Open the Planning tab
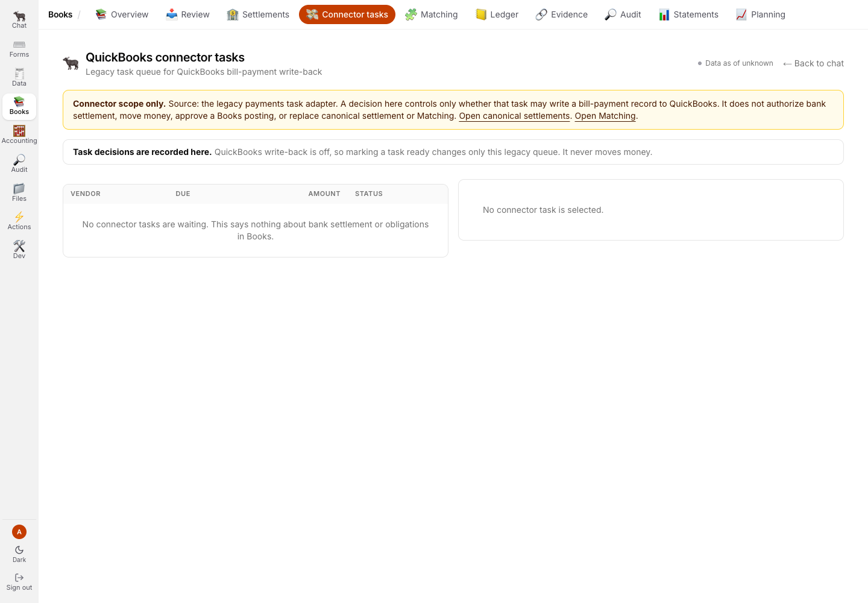The image size is (868, 603). [x=761, y=14]
